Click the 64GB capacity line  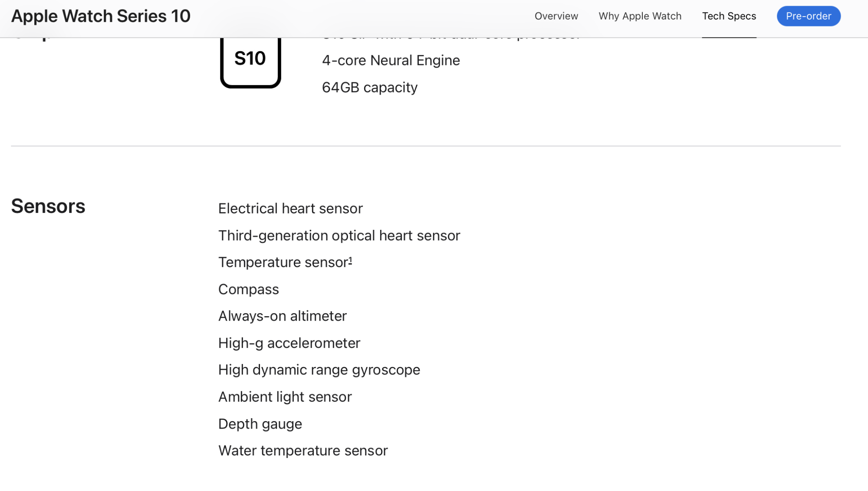coord(369,87)
